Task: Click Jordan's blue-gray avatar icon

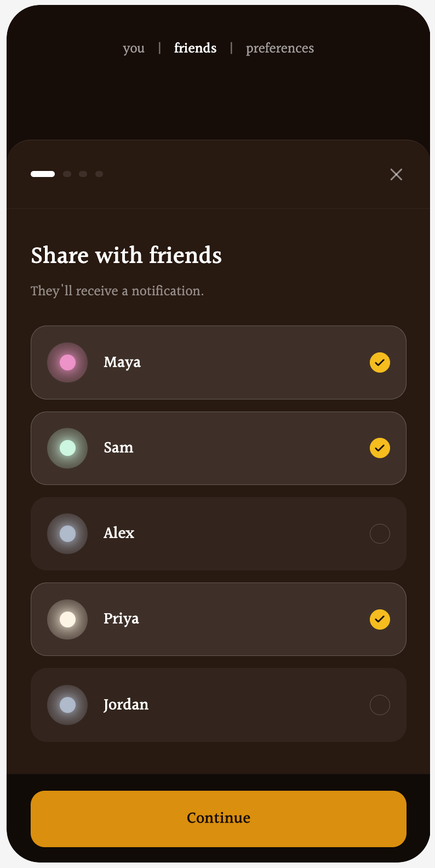Action: [x=67, y=705]
